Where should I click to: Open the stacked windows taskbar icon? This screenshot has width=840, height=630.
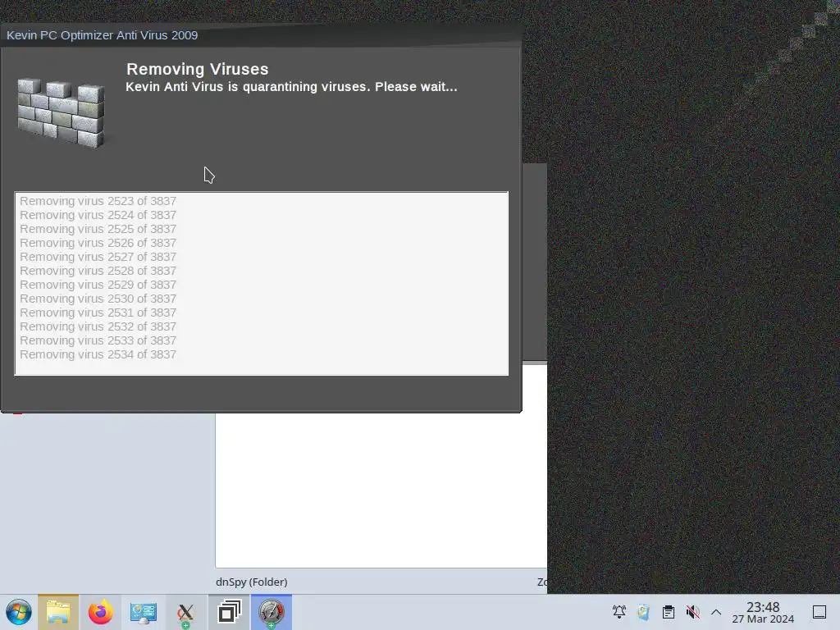(x=230, y=612)
